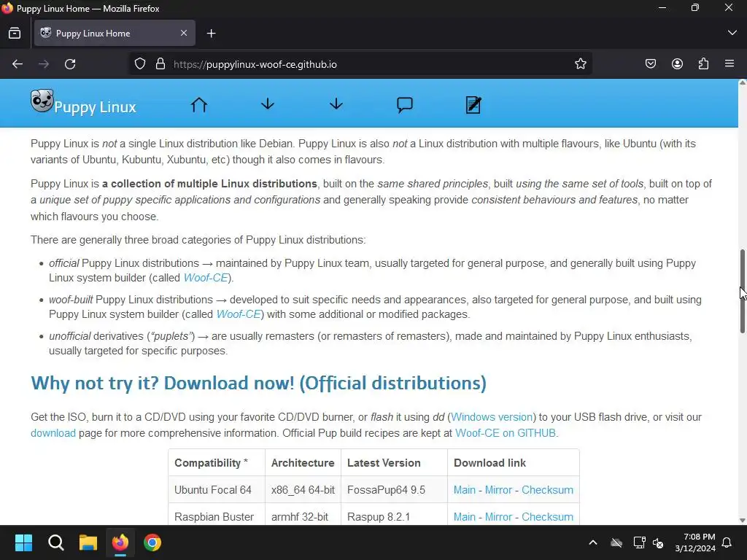Open the Firefox account icon
The image size is (747, 560).
(677, 64)
